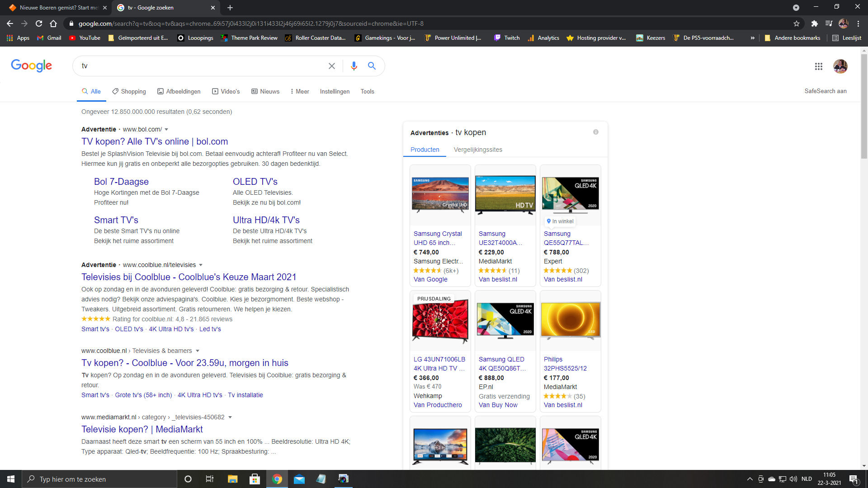Screen dimensions: 868x488
Task: Open the YouTube bookmark
Action: click(x=85, y=38)
